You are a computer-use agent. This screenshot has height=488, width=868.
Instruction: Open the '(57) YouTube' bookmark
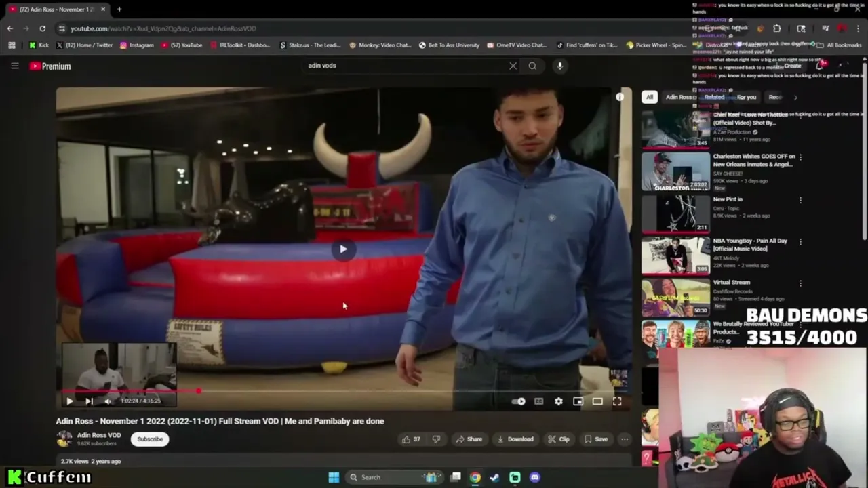coord(182,45)
